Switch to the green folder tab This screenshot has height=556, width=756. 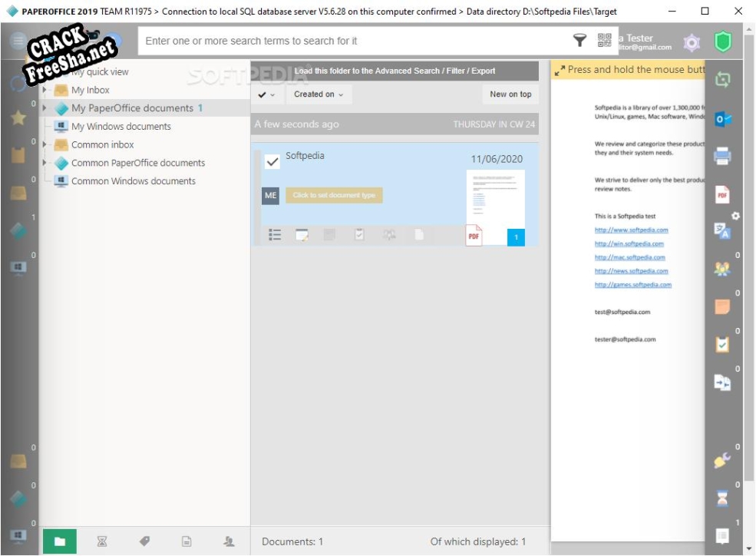(60, 541)
